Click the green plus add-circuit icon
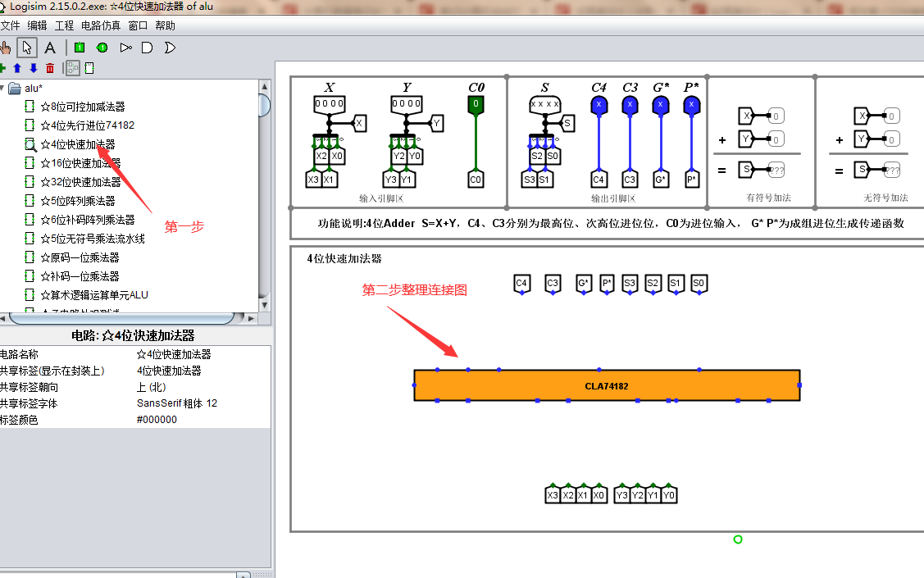924x578 pixels. pyautogui.click(x=2, y=68)
